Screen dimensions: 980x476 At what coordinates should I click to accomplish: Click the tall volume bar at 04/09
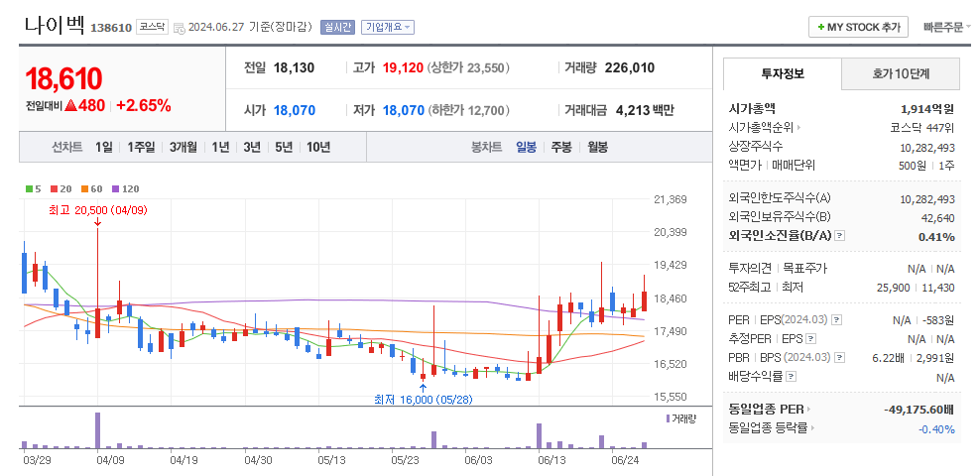(x=97, y=430)
